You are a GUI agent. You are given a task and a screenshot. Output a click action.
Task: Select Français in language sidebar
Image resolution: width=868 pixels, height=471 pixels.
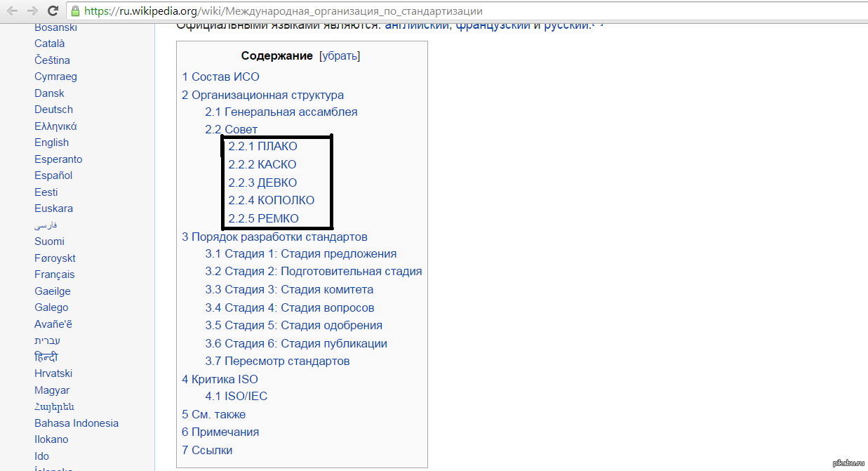[54, 274]
